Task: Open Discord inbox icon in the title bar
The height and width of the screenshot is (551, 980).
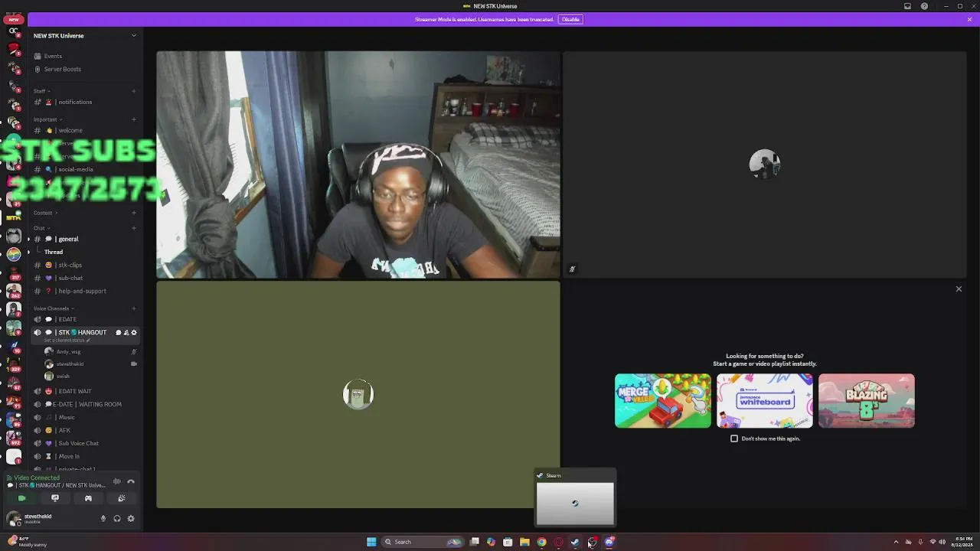Action: tap(907, 6)
